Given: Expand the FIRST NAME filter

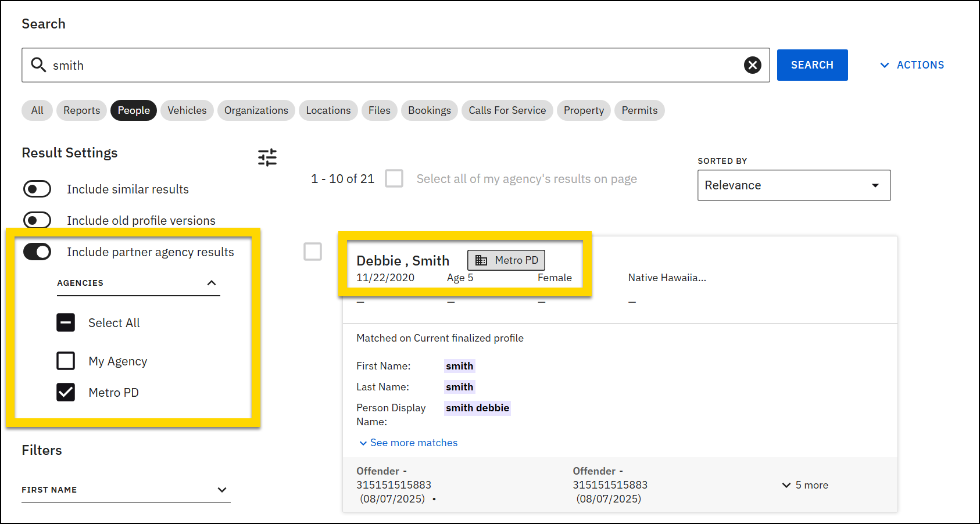Looking at the screenshot, I should tap(126, 490).
